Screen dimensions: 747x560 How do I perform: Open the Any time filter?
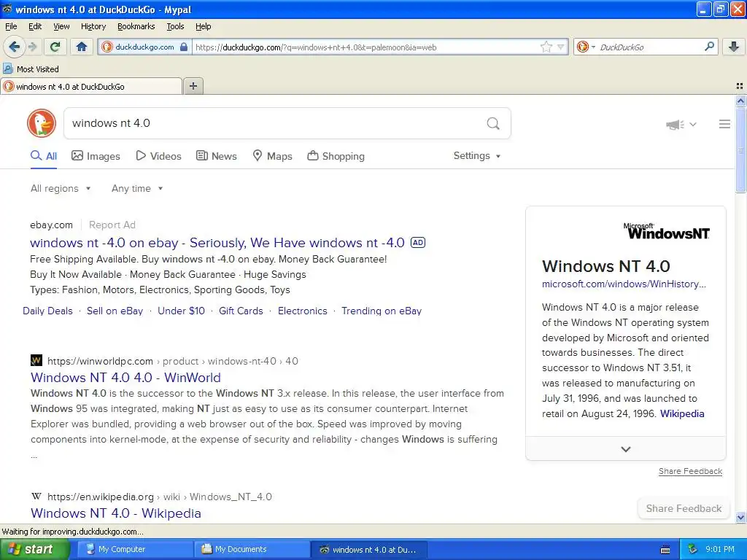(x=137, y=189)
